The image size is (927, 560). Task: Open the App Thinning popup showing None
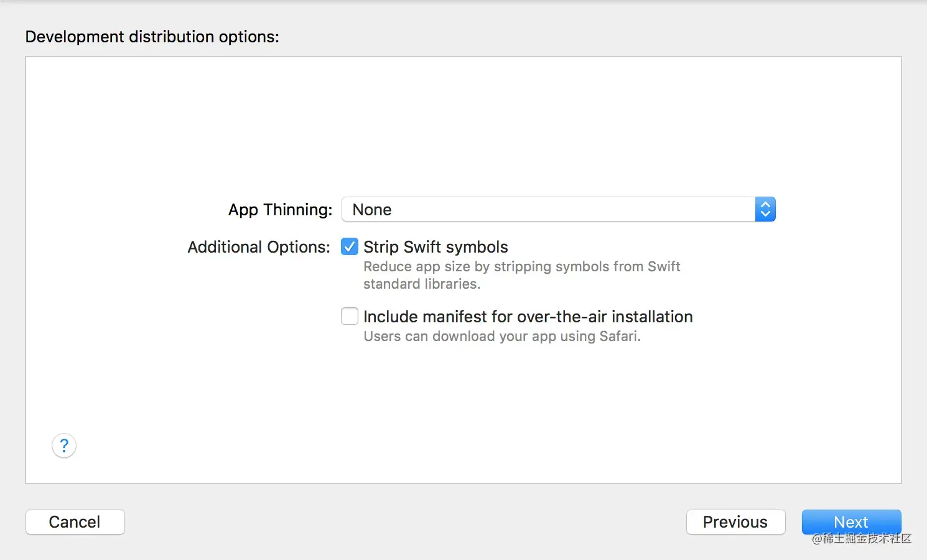pyautogui.click(x=547, y=210)
